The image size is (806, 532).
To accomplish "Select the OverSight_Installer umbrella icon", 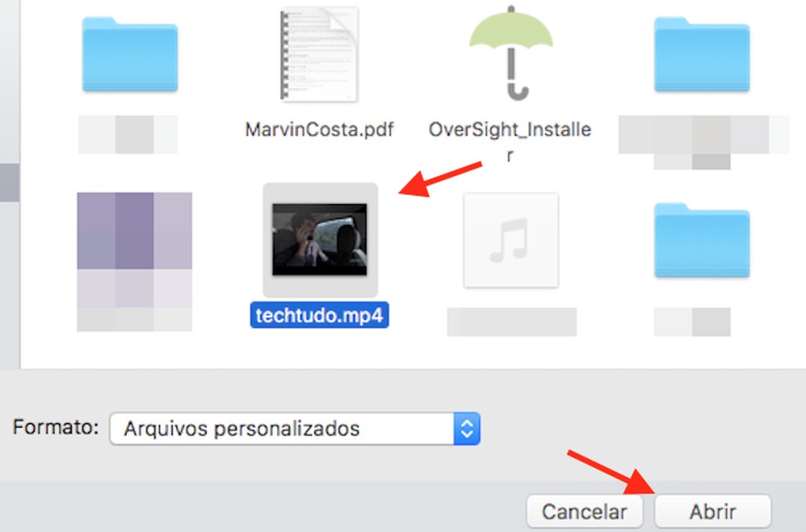I will tap(510, 51).
